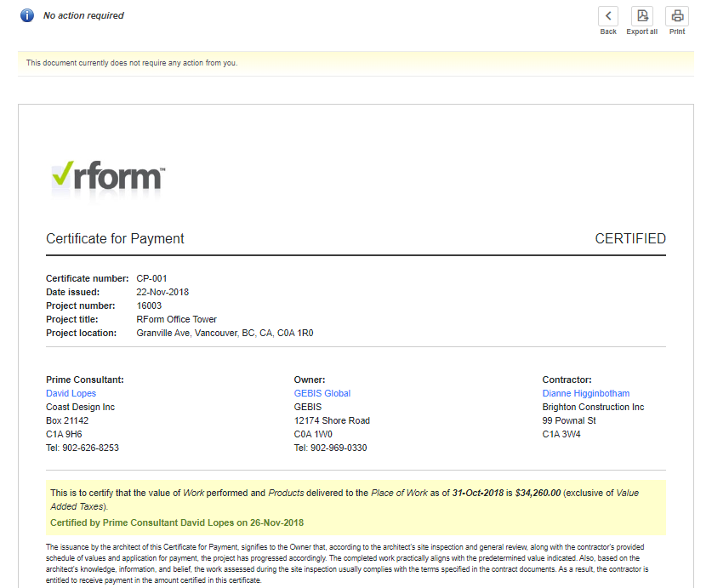The width and height of the screenshot is (712, 588).
Task: Click the CERTIFIED status text
Action: (630, 238)
